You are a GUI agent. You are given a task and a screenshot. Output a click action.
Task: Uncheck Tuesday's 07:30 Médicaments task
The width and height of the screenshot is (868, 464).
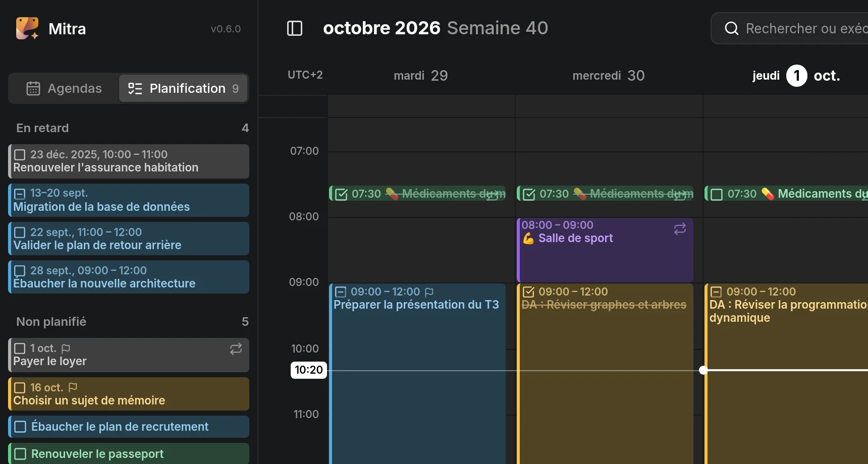coord(341,194)
